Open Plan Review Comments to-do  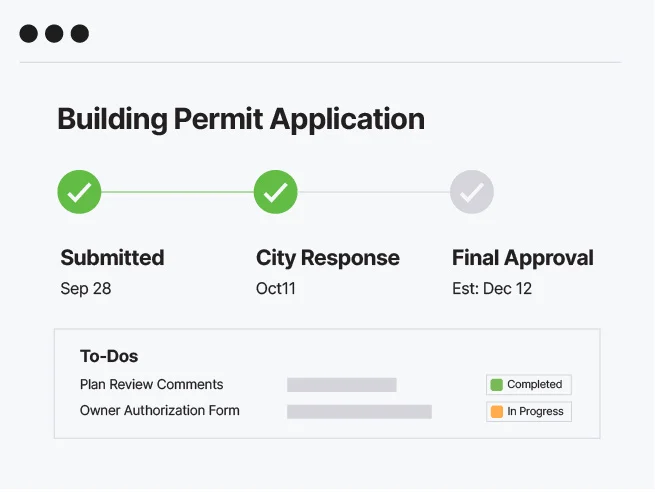pos(151,385)
